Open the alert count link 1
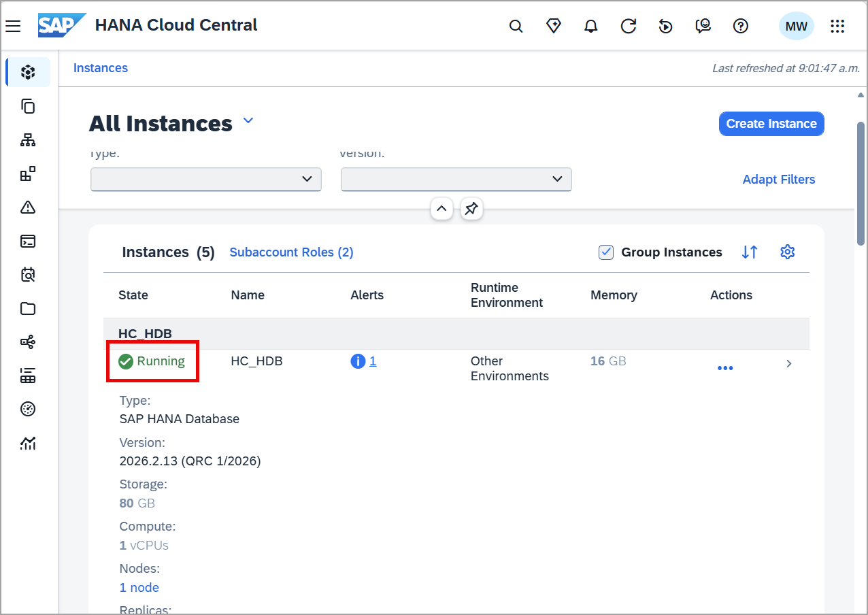The image size is (868, 615). pyautogui.click(x=373, y=361)
